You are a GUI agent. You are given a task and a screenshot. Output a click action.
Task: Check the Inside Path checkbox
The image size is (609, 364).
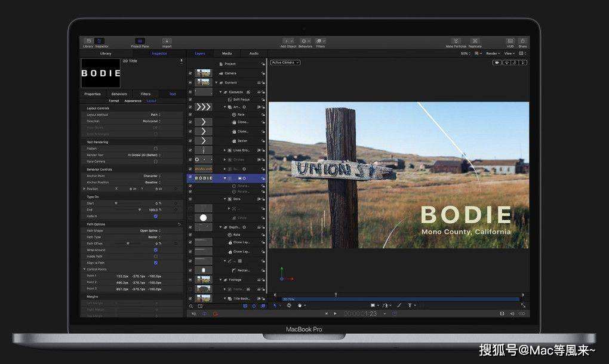tap(156, 257)
